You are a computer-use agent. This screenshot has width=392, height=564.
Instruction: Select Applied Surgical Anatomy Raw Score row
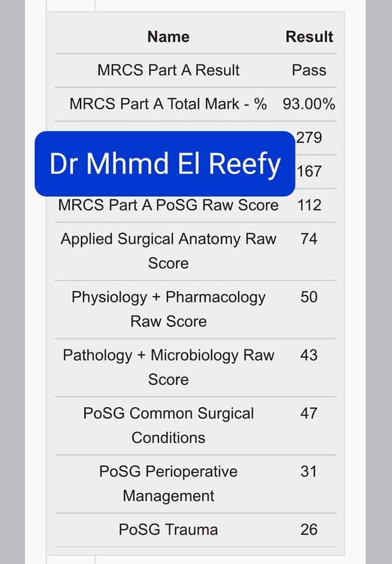click(x=196, y=251)
